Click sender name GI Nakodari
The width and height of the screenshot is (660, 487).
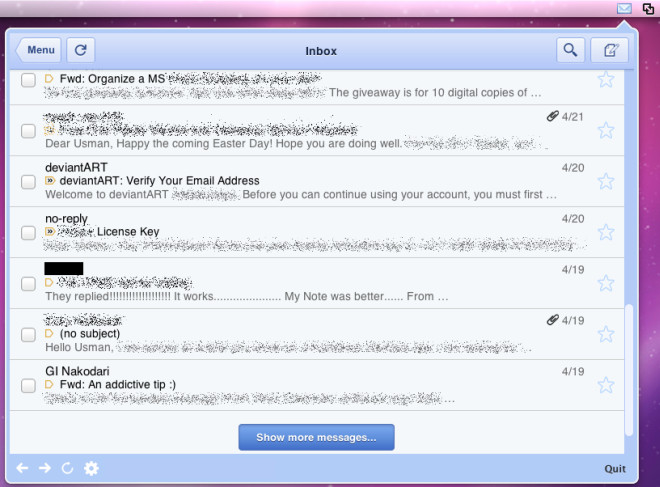pyautogui.click(x=77, y=371)
